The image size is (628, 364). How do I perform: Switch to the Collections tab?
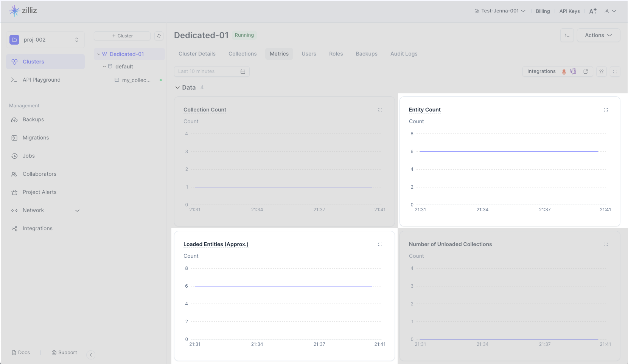point(242,54)
